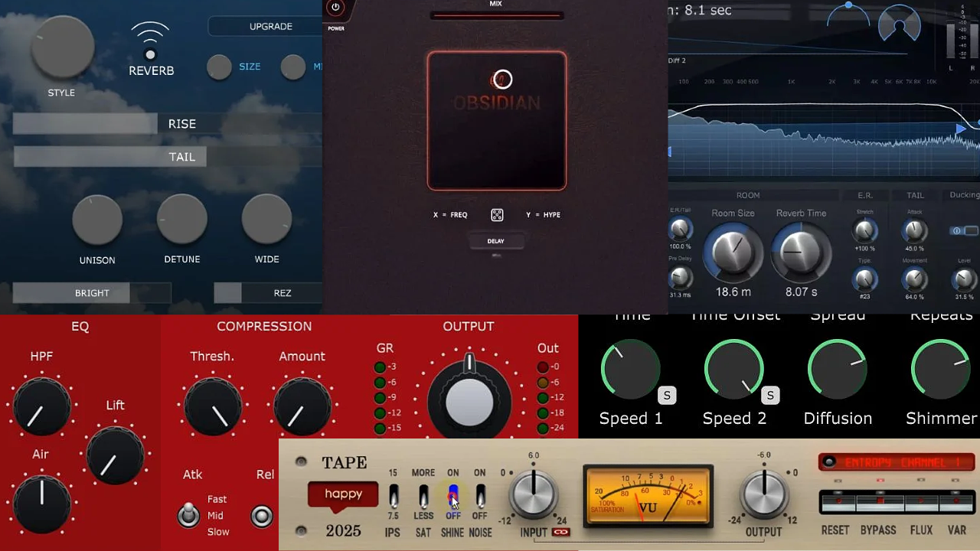Switch to the Ducking tab
The image size is (980, 551).
963,194
